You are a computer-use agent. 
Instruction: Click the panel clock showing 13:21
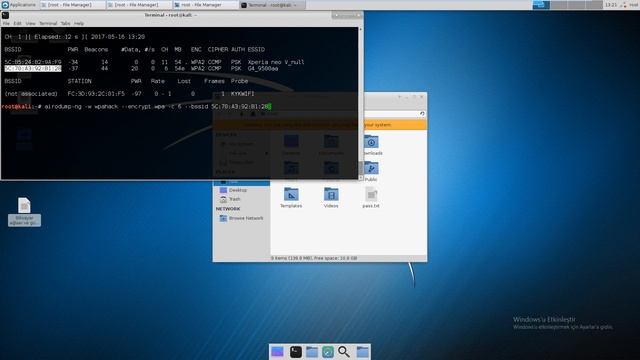pos(611,5)
